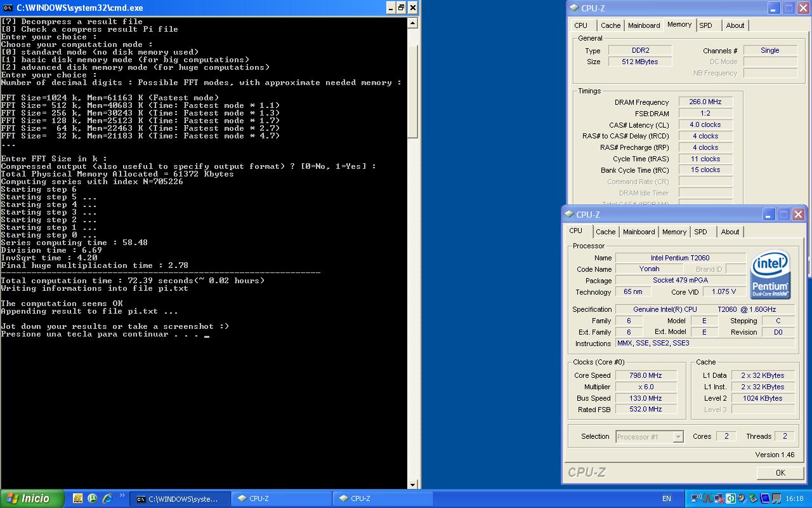
Task: Click the wireless network tray icon
Action: (x=696, y=498)
